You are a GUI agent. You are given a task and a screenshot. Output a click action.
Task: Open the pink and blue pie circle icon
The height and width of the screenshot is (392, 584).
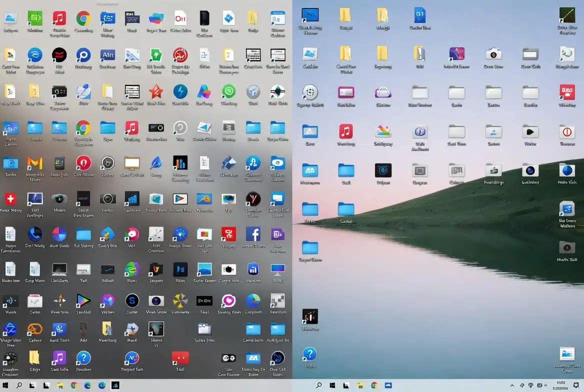coord(59,234)
